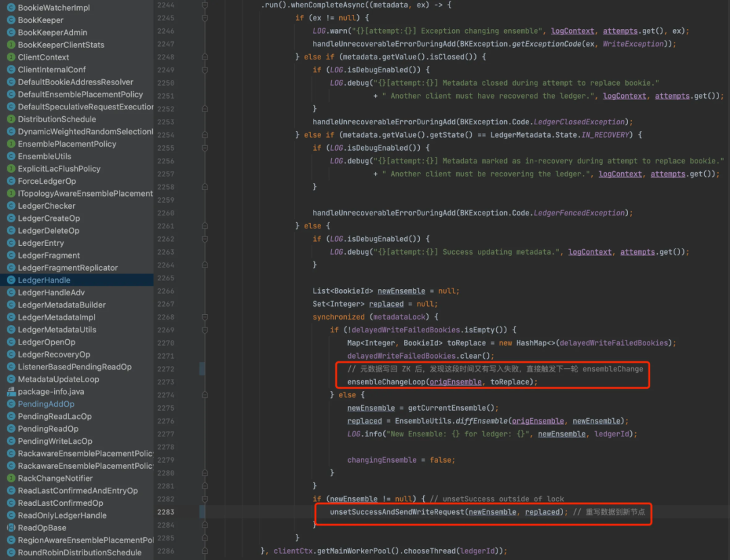
Task: Click the class icon beside LedgerCreateOp
Action: tap(11, 218)
